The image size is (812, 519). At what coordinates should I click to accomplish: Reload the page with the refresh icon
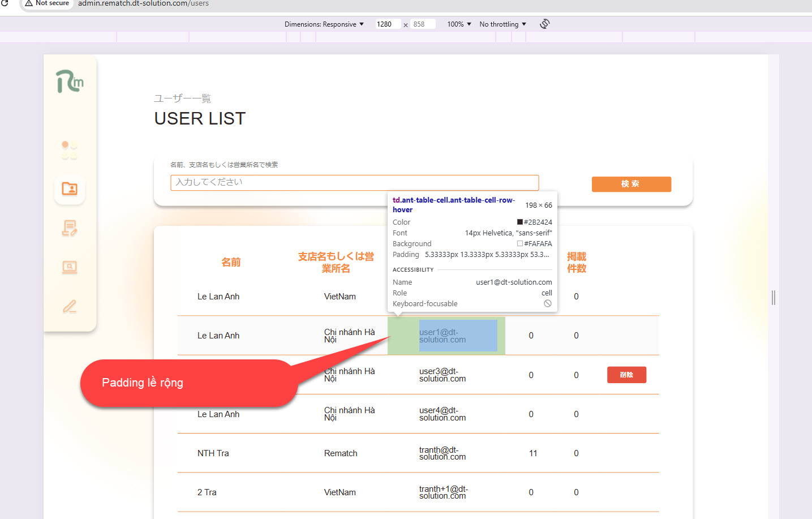[5, 3]
